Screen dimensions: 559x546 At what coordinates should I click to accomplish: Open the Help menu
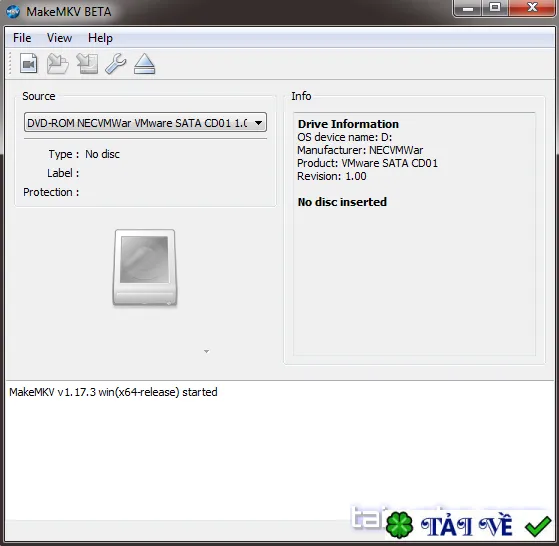click(100, 38)
